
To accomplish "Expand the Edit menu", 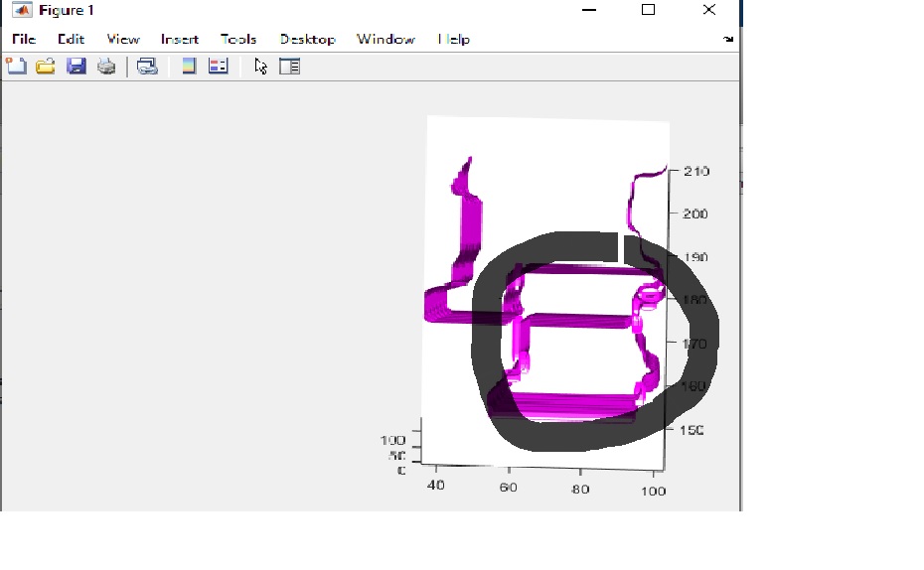I will pos(71,40).
